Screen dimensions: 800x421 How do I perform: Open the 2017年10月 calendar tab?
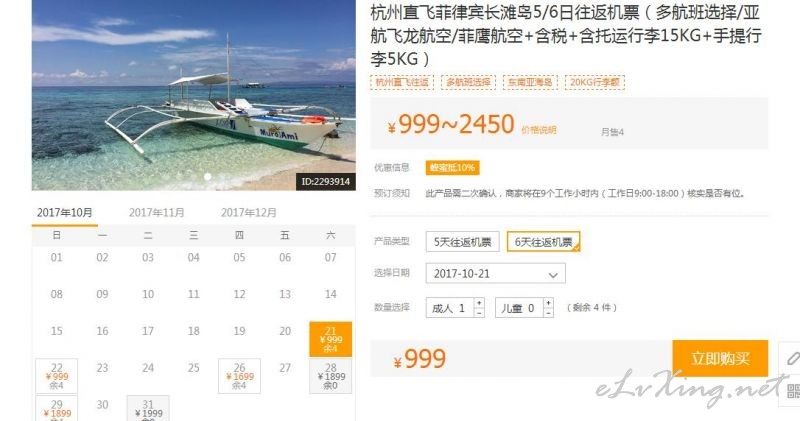pyautogui.click(x=65, y=212)
